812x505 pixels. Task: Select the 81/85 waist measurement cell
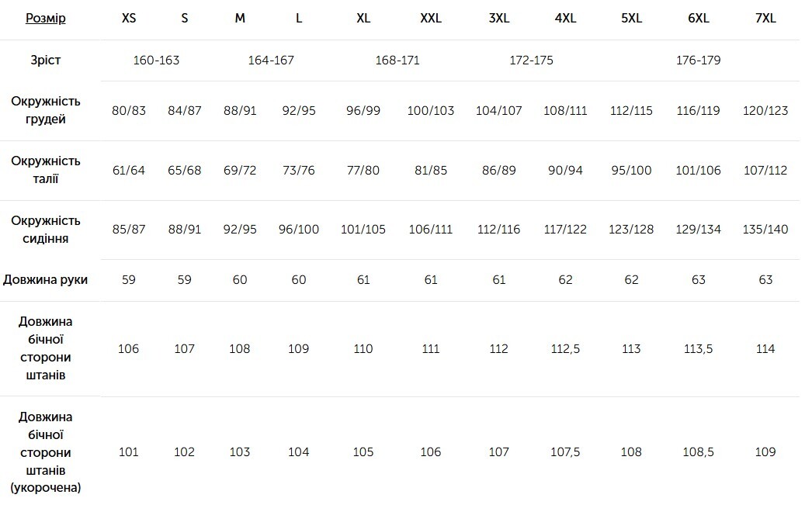430,170
